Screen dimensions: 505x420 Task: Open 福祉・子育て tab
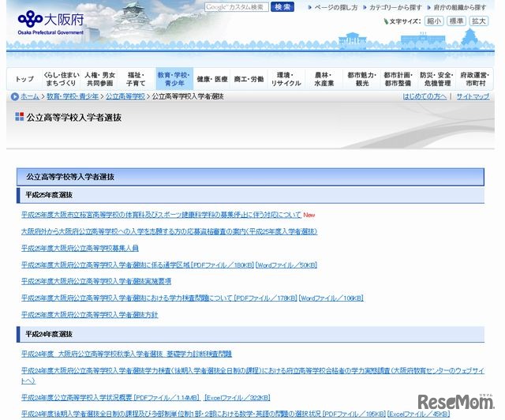136,79
